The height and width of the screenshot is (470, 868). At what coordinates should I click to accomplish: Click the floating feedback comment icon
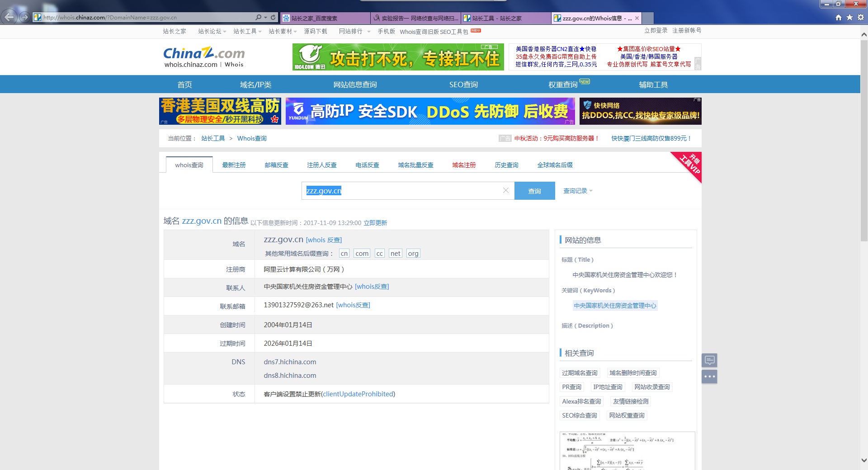coord(709,360)
